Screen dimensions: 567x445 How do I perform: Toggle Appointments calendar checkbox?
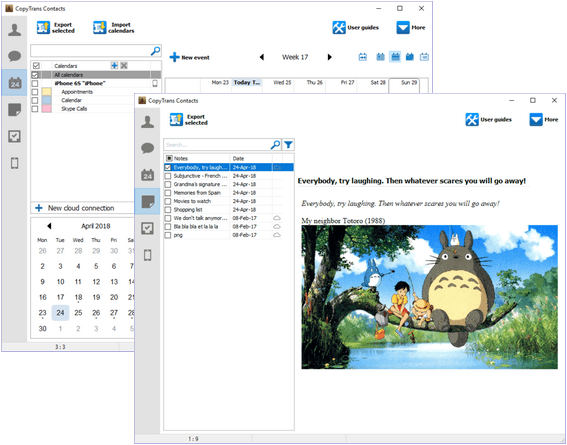click(x=35, y=92)
